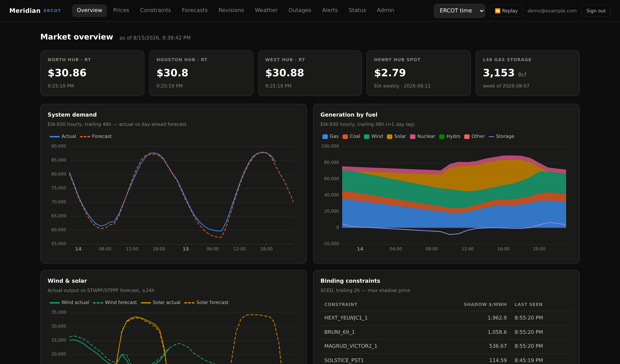Screen dimensions: 620x364
Task: Click the $2.79 Henry Hub price
Action: pyautogui.click(x=390, y=73)
